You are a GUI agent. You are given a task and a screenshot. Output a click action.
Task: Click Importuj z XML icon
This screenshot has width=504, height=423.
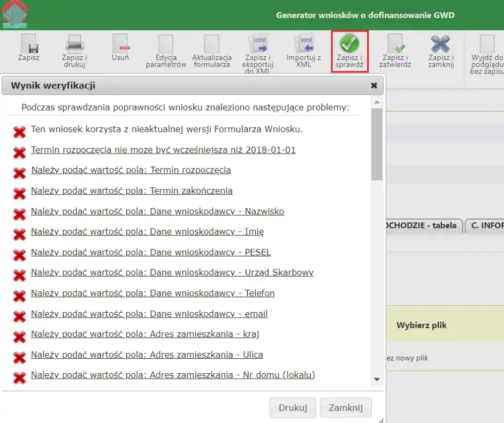point(304,44)
